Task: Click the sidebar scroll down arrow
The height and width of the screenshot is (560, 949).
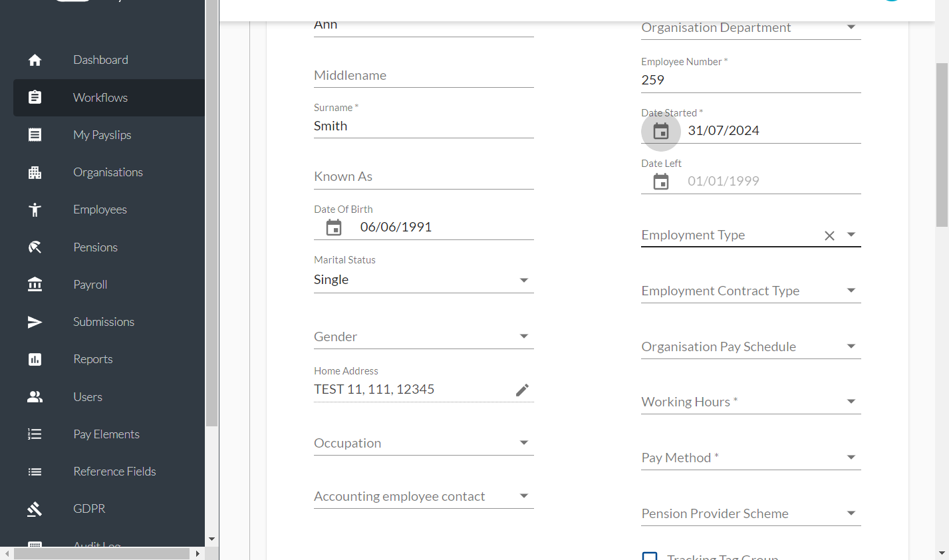Action: (x=211, y=539)
